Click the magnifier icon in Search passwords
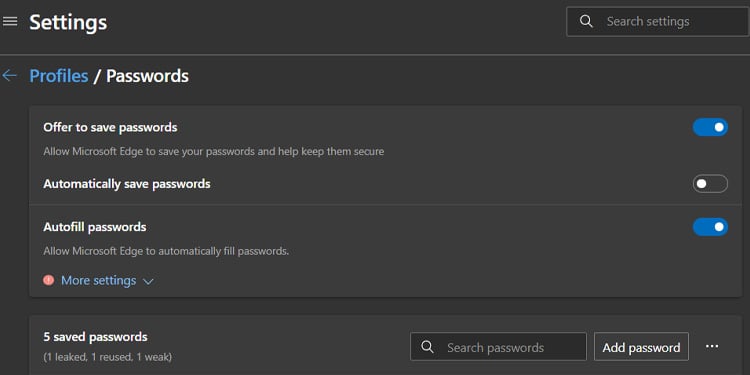This screenshot has height=375, width=750. (428, 347)
